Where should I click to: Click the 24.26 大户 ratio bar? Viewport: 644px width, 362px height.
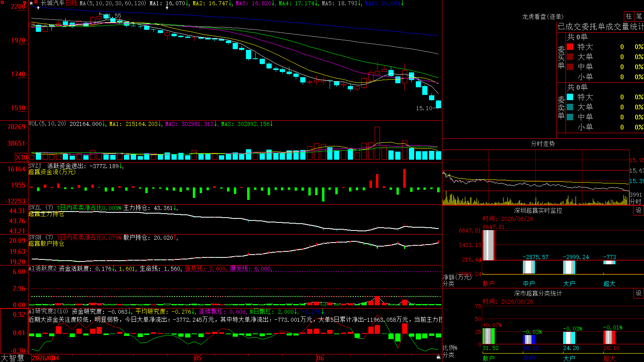click(569, 338)
